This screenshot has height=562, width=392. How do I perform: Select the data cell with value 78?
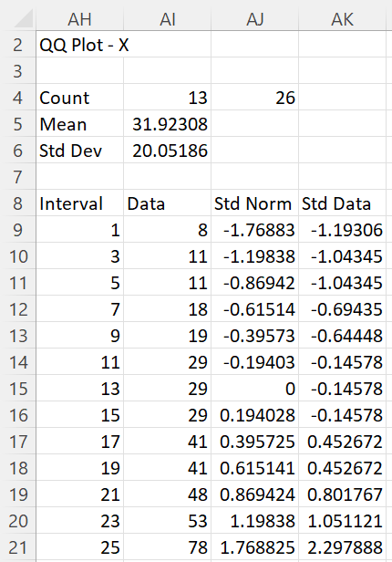coord(167,547)
